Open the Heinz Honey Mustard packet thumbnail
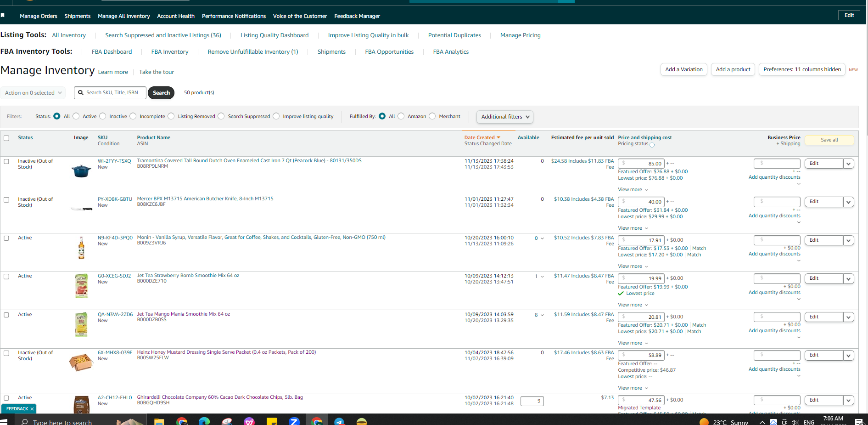Viewport: 868px width, 425px height. click(81, 363)
